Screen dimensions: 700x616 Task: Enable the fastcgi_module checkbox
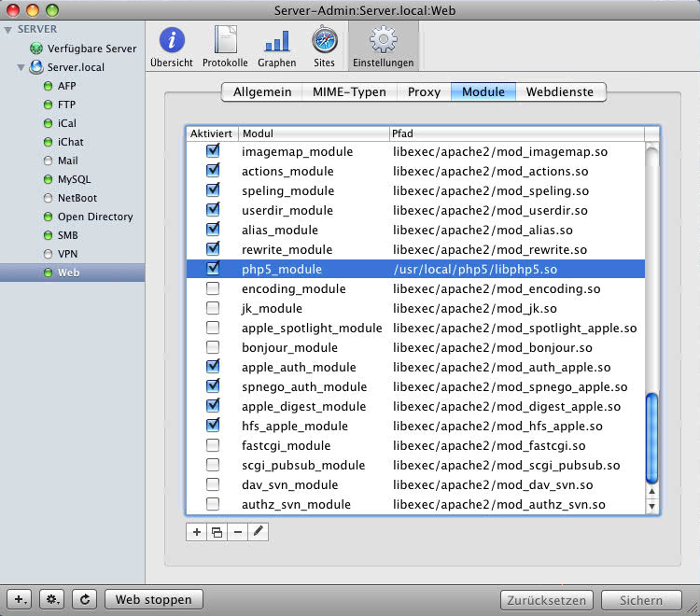click(213, 445)
